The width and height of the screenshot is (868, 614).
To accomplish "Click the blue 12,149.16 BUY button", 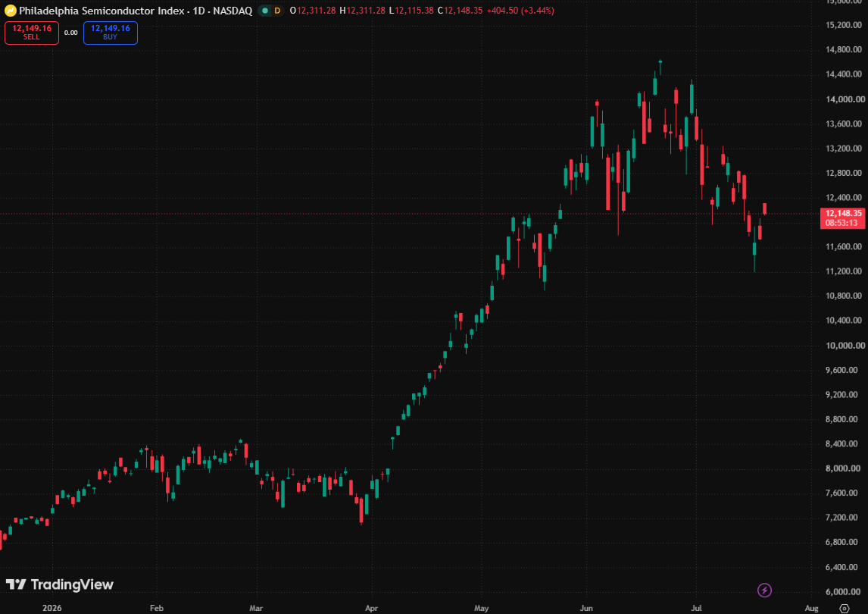I will tap(110, 33).
